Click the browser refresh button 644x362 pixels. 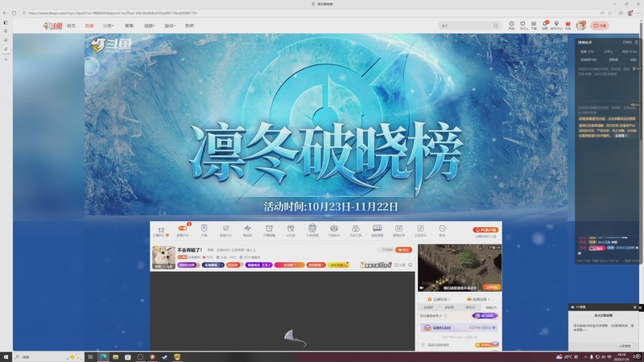(14, 13)
